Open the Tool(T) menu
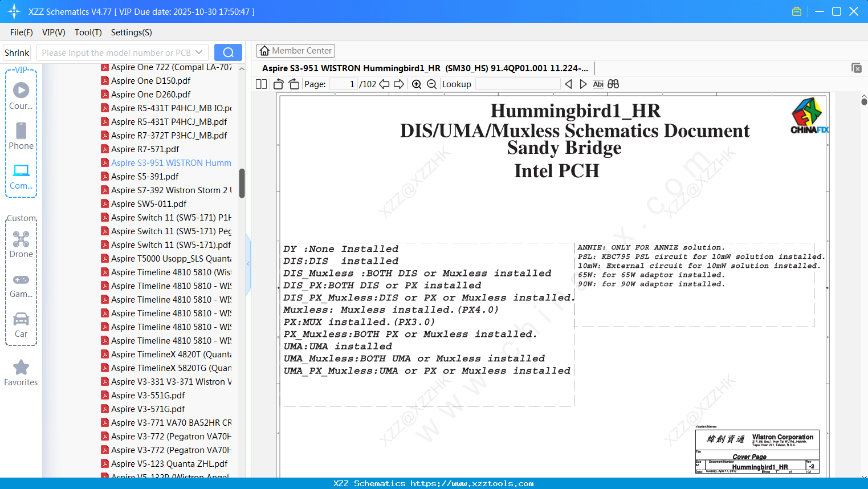The width and height of the screenshot is (868, 489). 88,32
